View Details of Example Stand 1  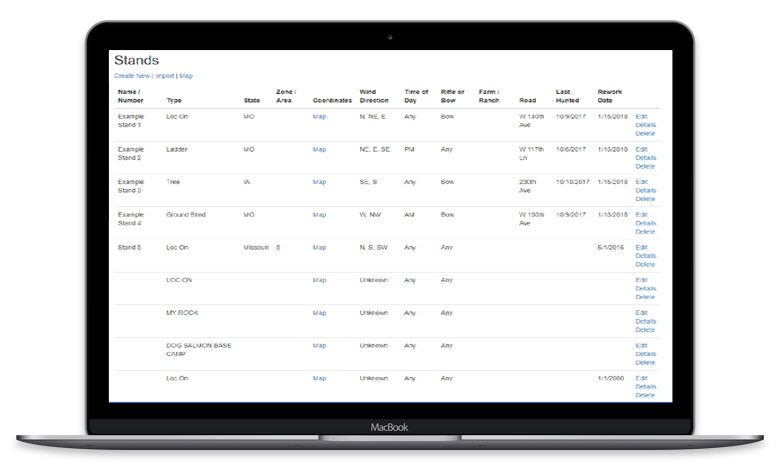[x=646, y=125]
